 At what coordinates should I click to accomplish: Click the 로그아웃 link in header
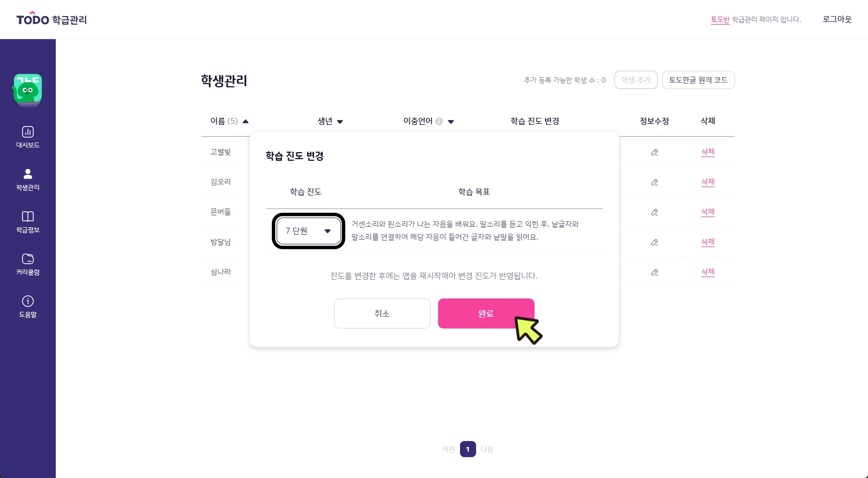tap(837, 19)
